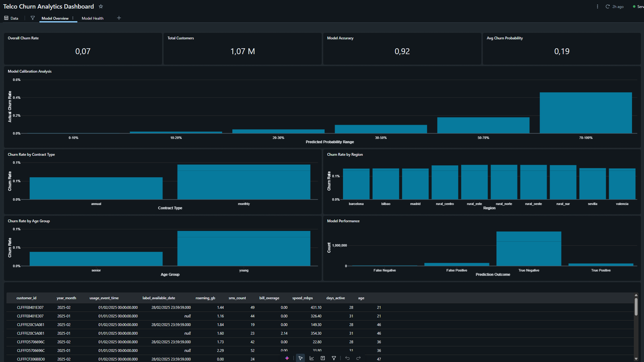Switch to the Model Overview tab
644x362 pixels.
coord(55,18)
